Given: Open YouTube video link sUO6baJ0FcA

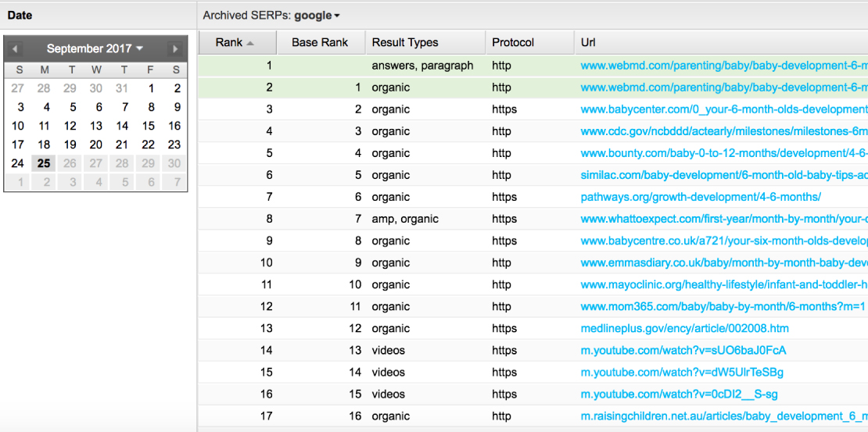Looking at the screenshot, I should [x=683, y=350].
